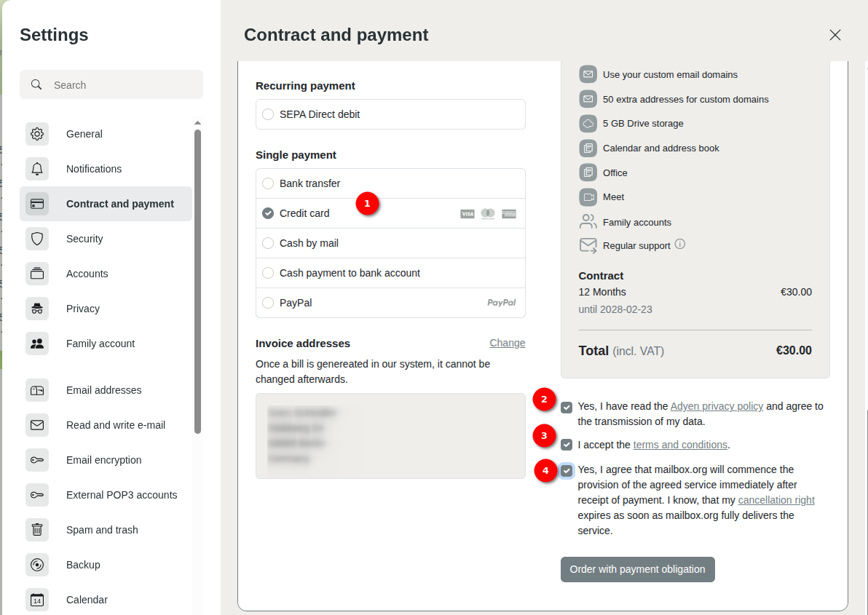Click the Backup disc icon

[x=37, y=565]
